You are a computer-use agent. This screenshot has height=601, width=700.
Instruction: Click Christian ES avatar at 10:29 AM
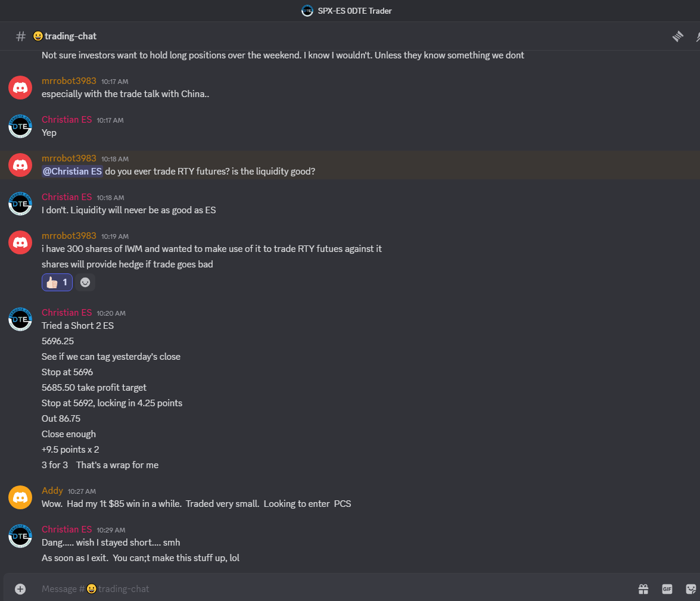(x=20, y=536)
